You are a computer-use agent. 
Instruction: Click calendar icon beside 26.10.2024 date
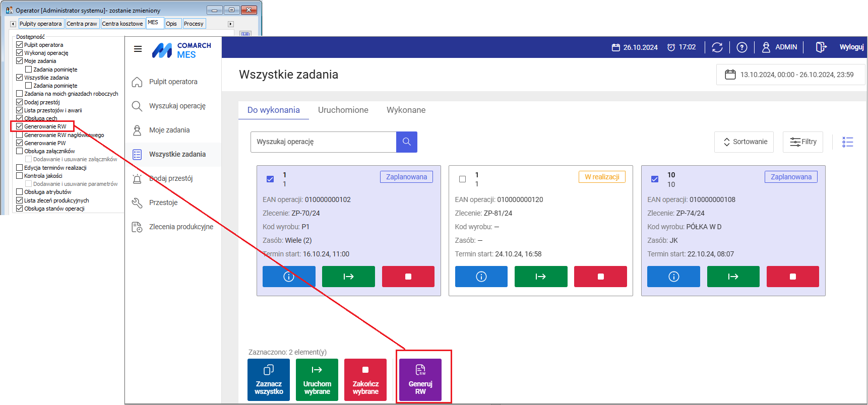click(x=616, y=47)
